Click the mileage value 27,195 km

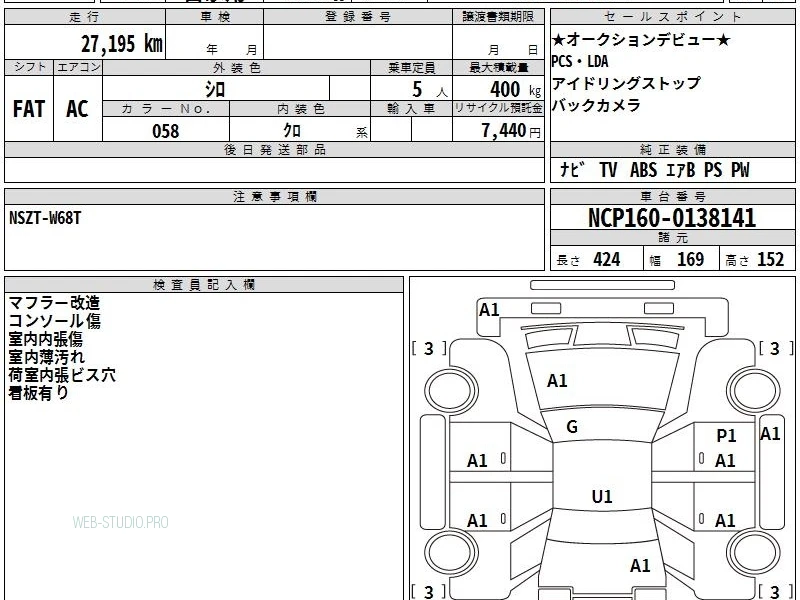click(x=121, y=44)
